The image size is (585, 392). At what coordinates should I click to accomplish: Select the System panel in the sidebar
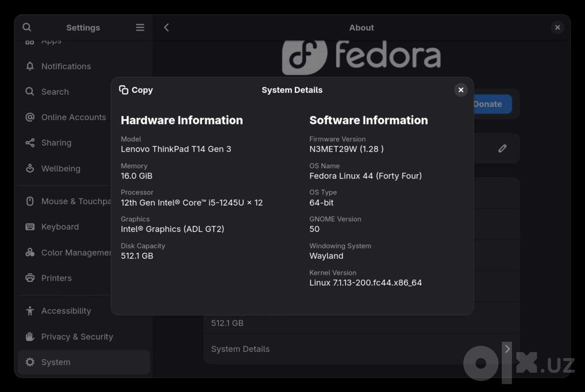(84, 362)
